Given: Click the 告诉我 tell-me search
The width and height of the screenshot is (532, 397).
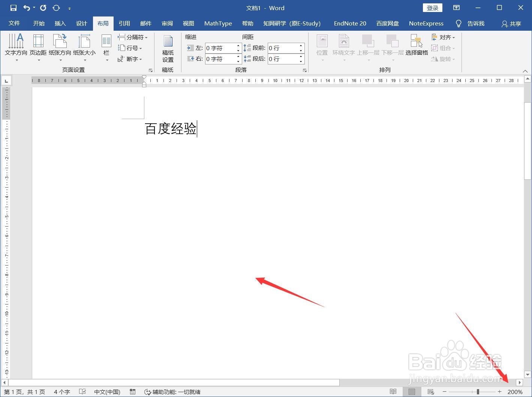Looking at the screenshot, I should point(475,23).
